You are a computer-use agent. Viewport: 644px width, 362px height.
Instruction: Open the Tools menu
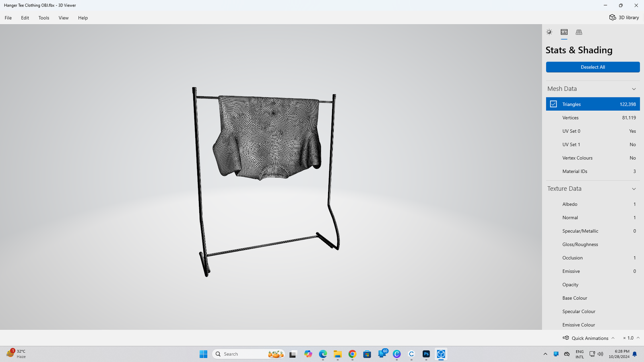coord(44,18)
